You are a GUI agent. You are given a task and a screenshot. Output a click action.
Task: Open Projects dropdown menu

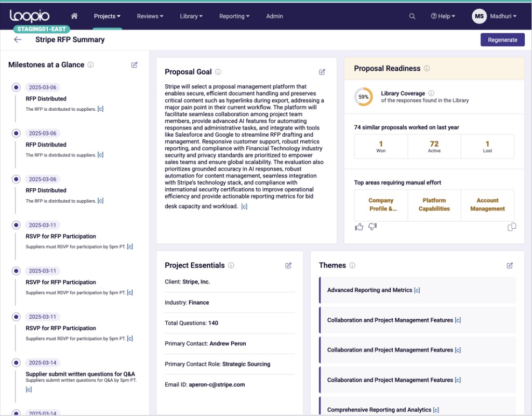[107, 16]
